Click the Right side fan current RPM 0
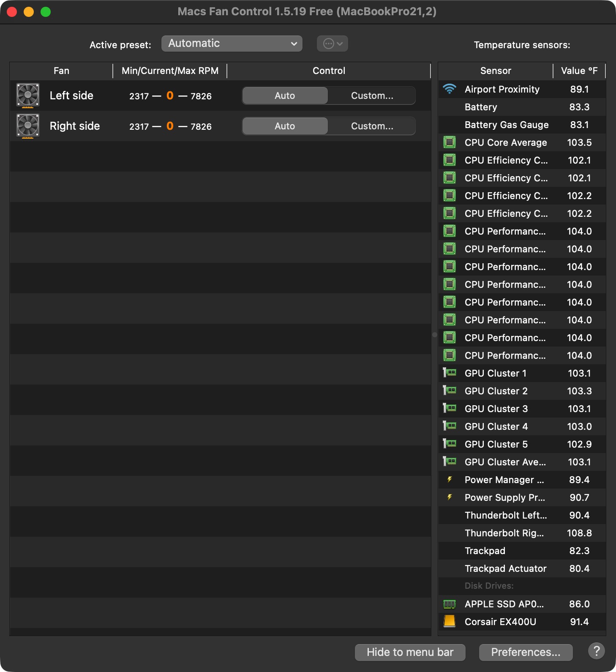Viewport: 616px width, 672px height. pyautogui.click(x=170, y=126)
